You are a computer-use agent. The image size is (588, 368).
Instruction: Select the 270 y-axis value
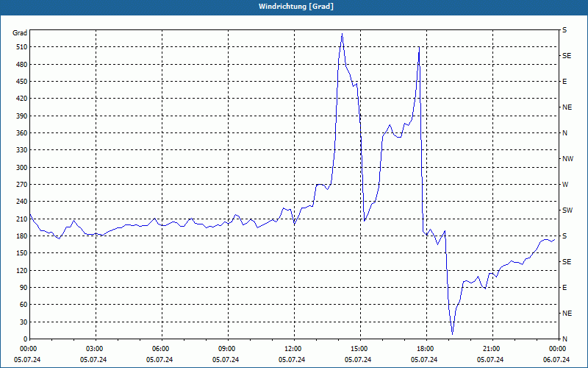click(x=22, y=185)
